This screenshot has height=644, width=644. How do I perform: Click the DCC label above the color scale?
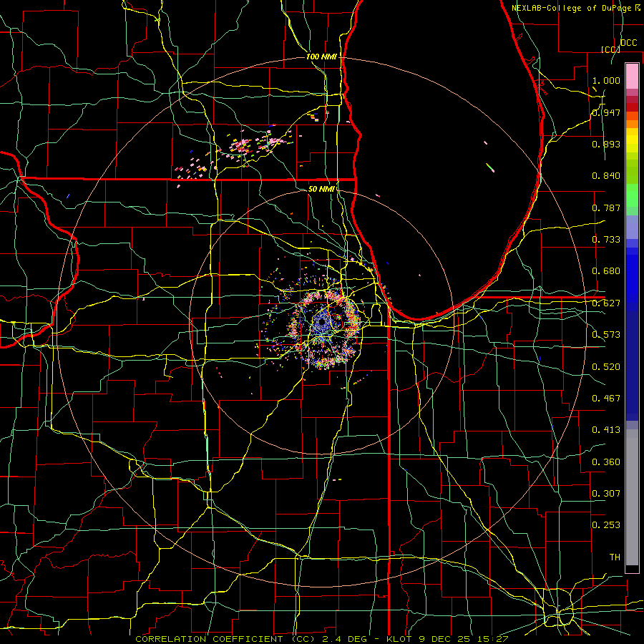coord(628,43)
